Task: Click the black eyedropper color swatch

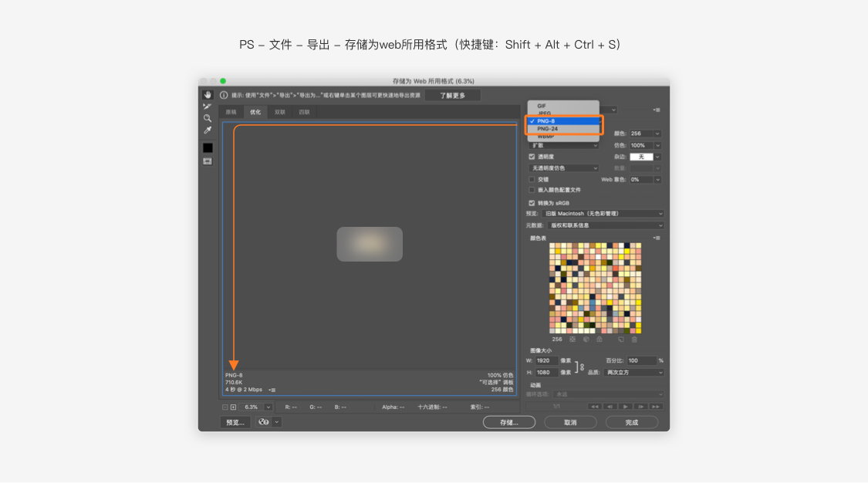Action: [208, 147]
